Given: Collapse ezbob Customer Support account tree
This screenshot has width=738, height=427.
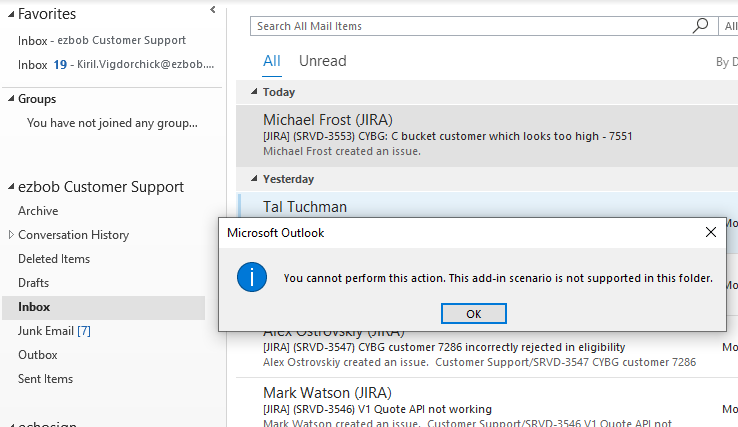Looking at the screenshot, I should [x=11, y=187].
